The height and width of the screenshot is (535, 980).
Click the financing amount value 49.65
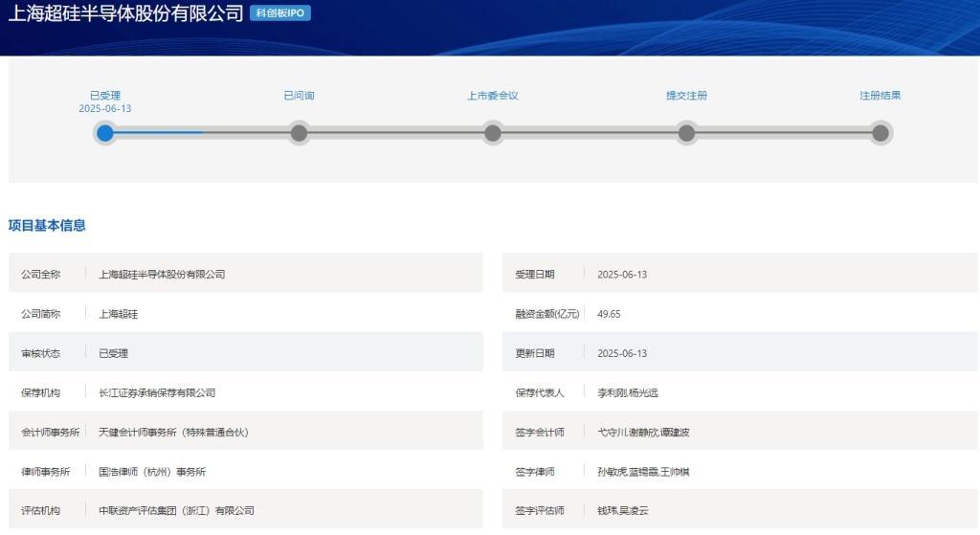(x=609, y=314)
